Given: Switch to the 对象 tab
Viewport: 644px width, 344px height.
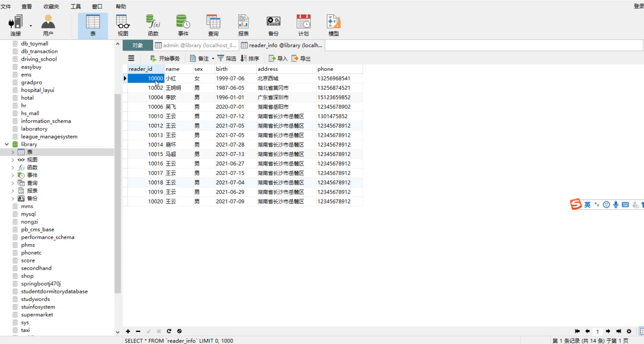Looking at the screenshot, I should (138, 45).
